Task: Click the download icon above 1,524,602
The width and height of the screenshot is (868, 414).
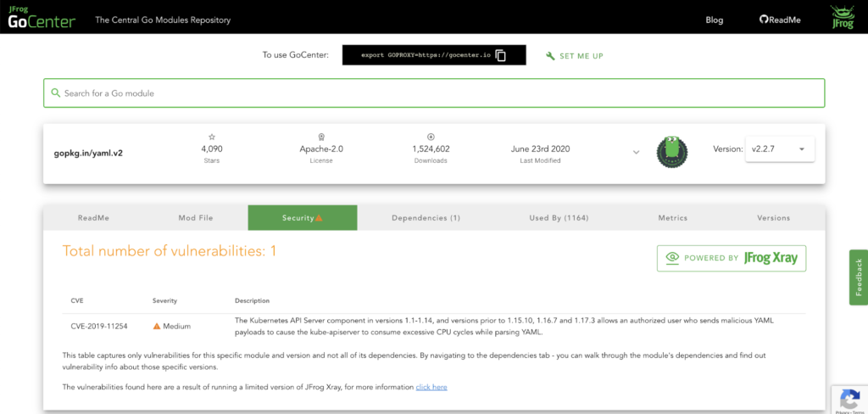Action: (x=431, y=137)
